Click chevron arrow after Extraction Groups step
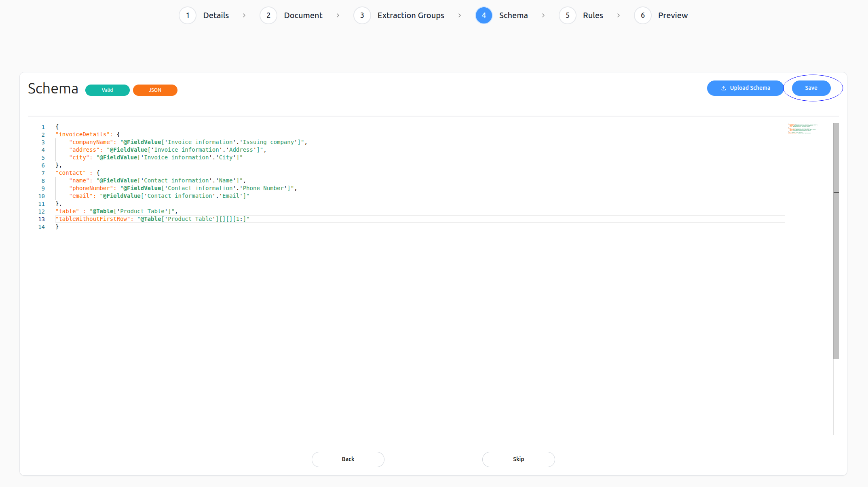The image size is (868, 487). coord(460,15)
